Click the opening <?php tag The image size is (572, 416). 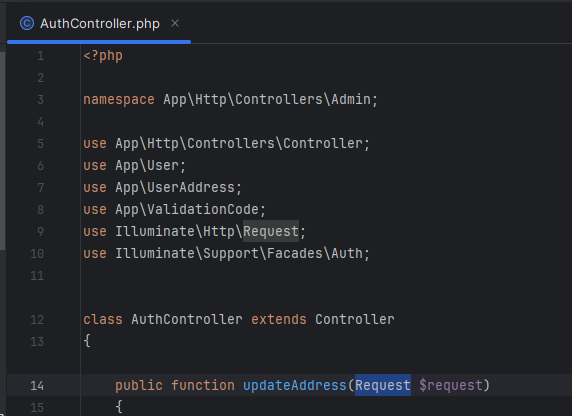coord(103,56)
